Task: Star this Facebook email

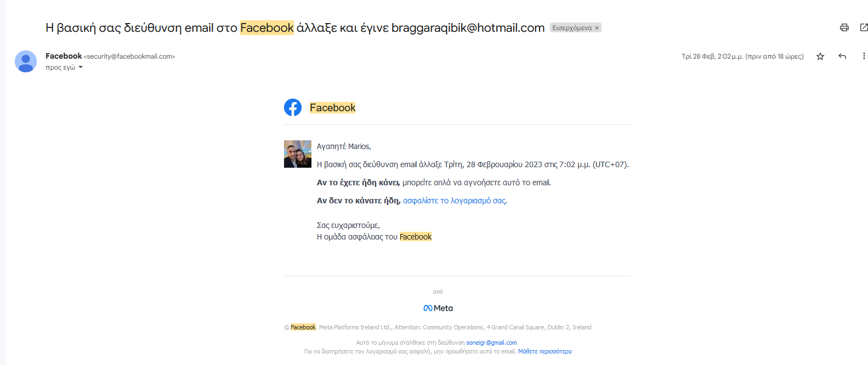Action: pos(820,56)
